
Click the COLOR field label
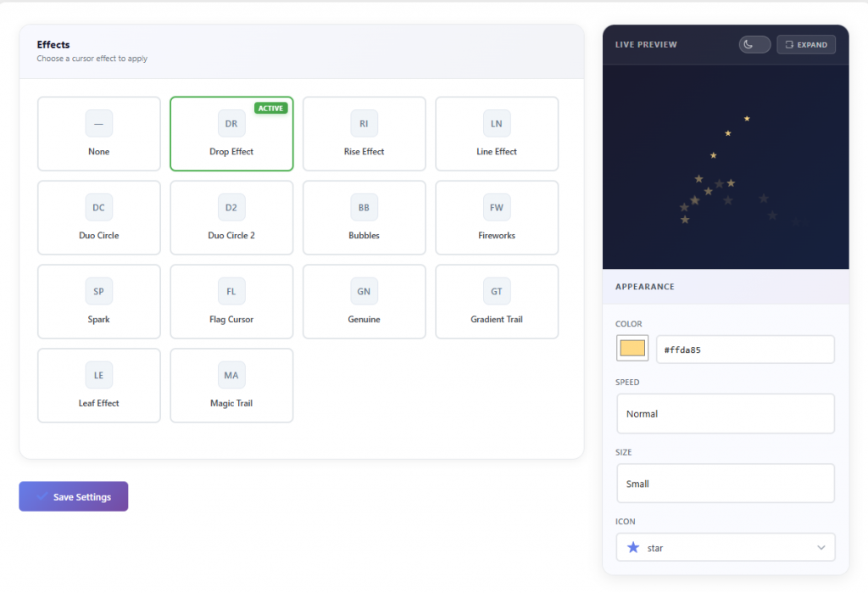(x=628, y=324)
